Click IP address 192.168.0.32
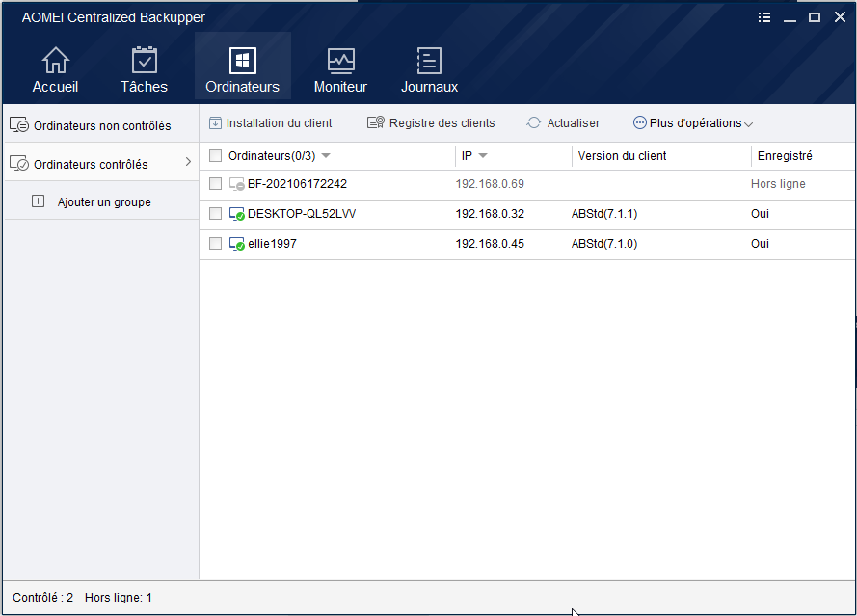This screenshot has height=616, width=857. pos(490,214)
